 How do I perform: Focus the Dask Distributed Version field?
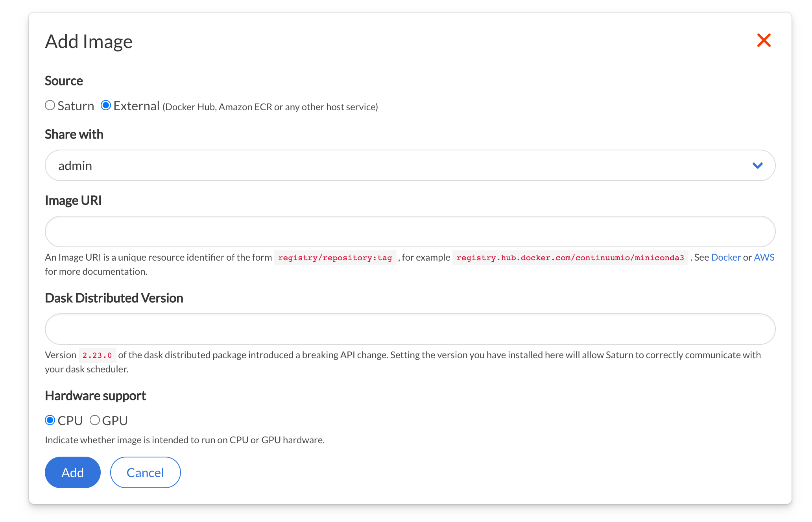click(x=410, y=329)
